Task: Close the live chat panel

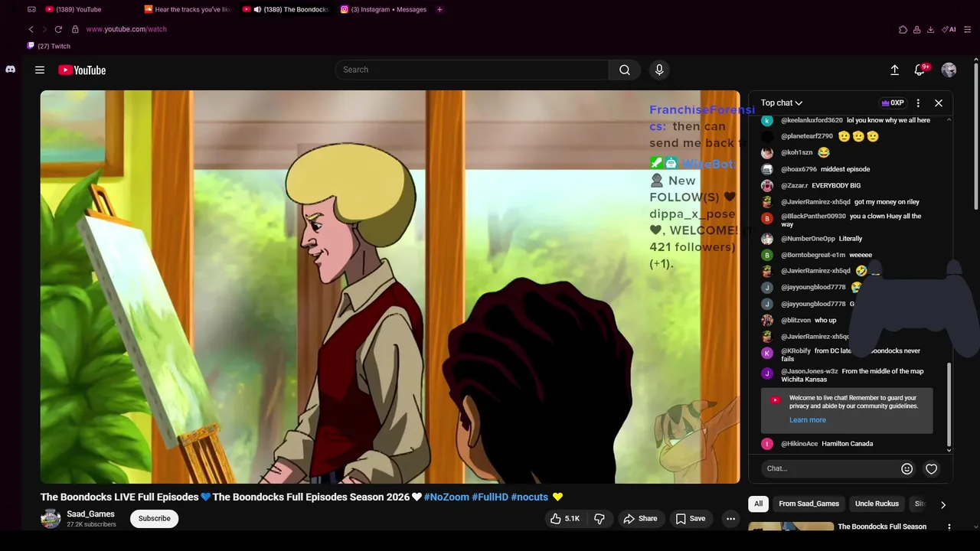Action: [x=939, y=103]
